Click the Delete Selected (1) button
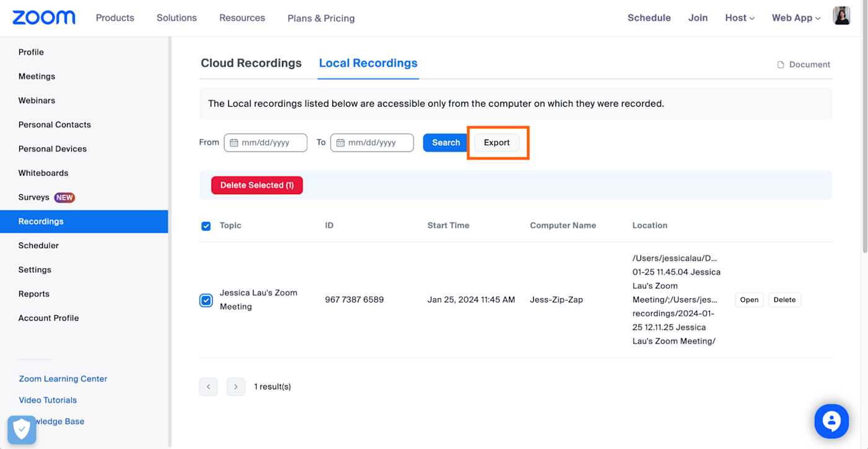868x449 pixels. [x=257, y=185]
